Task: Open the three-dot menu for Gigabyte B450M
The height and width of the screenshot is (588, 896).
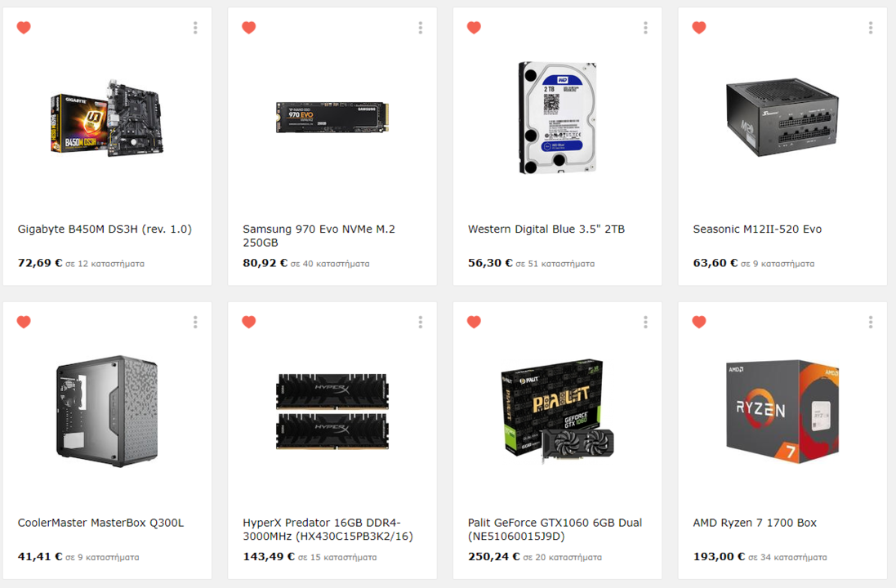Action: click(195, 28)
